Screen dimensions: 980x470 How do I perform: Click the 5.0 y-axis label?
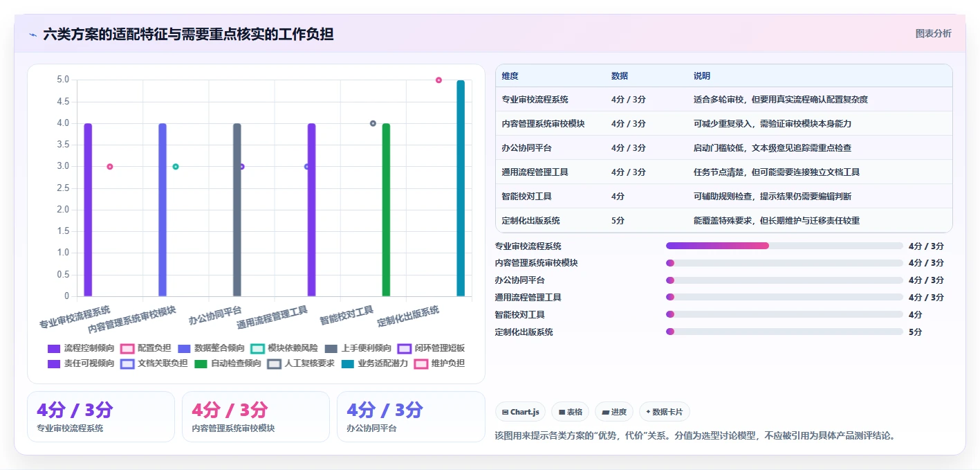62,80
